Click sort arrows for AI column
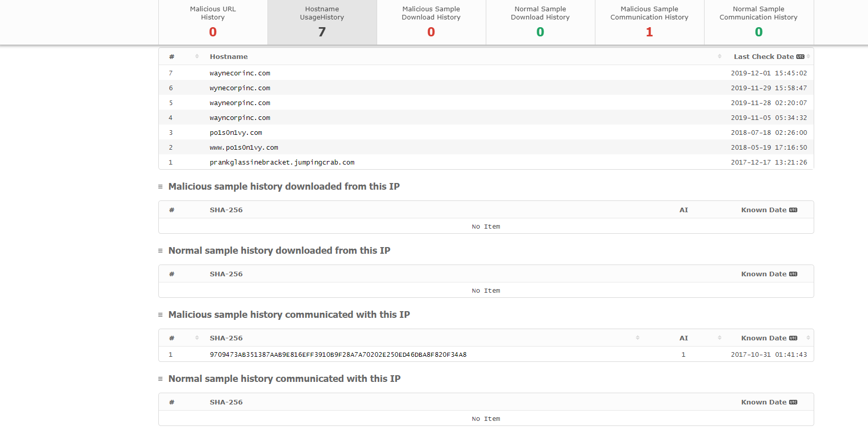 pos(719,338)
